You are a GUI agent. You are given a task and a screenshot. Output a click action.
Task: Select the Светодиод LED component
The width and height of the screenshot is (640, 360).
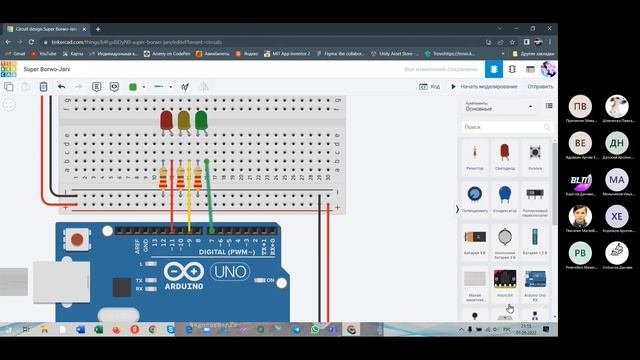coord(505,157)
